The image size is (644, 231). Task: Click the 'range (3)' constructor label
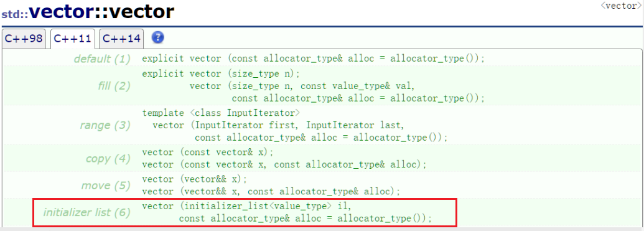tap(105, 125)
